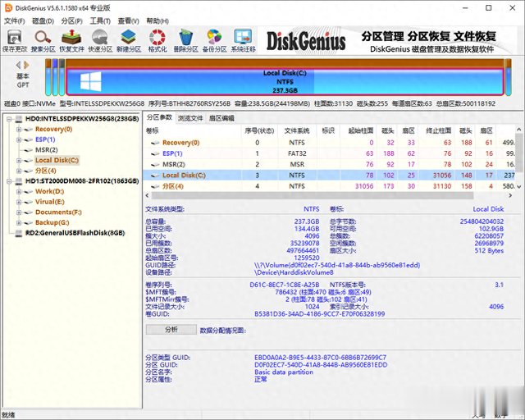Click the RD2 GeneralUSBFlashDisk drive icon
Viewport: 525px width, 420px height.
19,233
